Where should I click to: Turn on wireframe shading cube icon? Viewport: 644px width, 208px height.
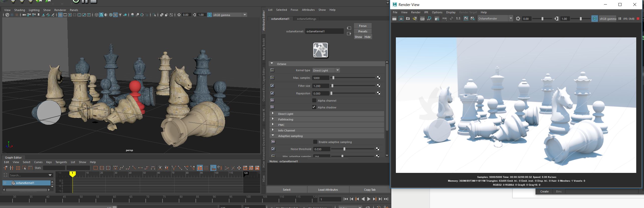pos(96,15)
